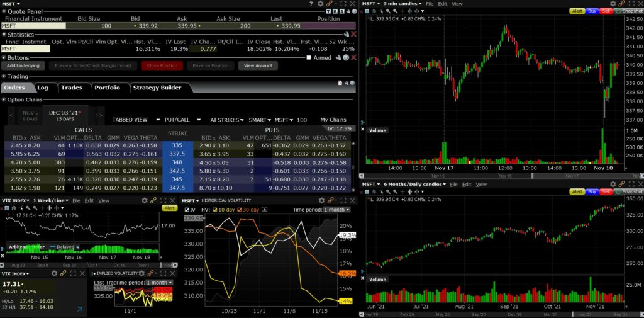Switch to the Log tab

pyautogui.click(x=43, y=88)
